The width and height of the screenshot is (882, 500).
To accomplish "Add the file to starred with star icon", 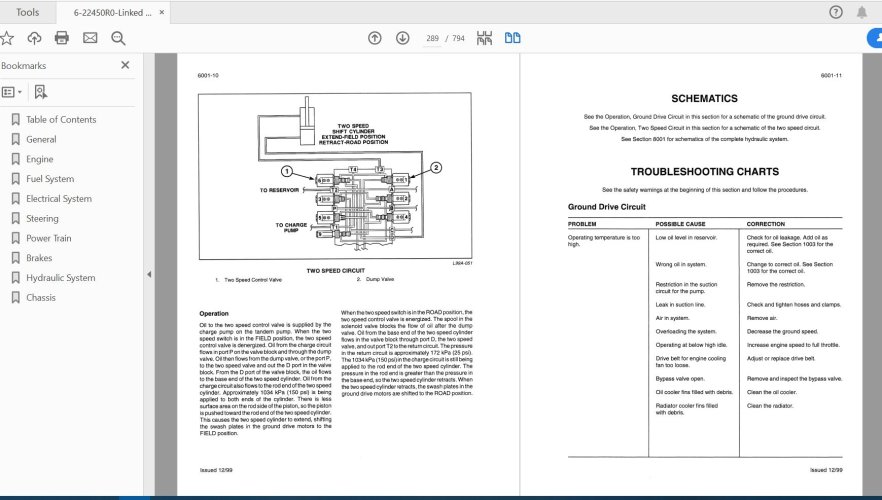I will click(x=7, y=38).
